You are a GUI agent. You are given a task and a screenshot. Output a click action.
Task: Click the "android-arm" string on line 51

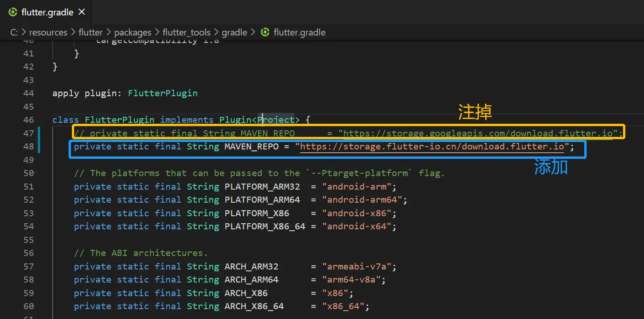pos(357,187)
